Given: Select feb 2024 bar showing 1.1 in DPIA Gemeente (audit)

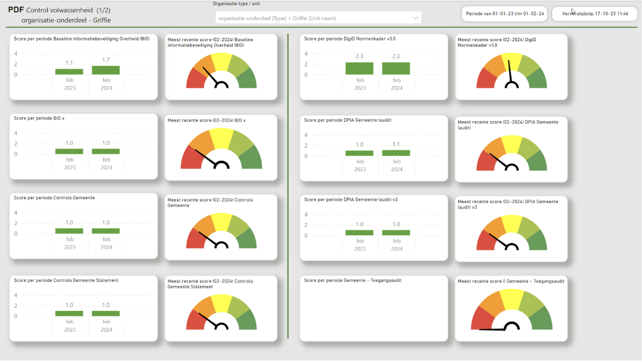Looking at the screenshot, I should click(396, 153).
